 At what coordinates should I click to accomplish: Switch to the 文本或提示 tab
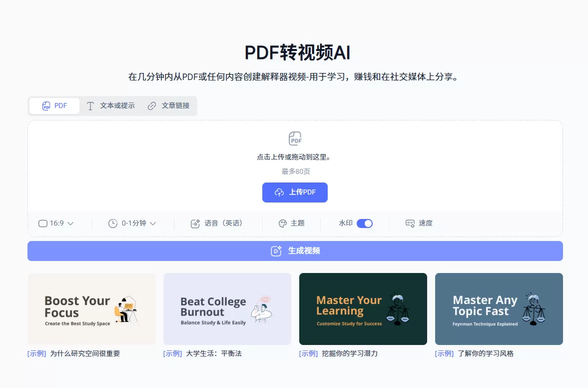point(110,105)
